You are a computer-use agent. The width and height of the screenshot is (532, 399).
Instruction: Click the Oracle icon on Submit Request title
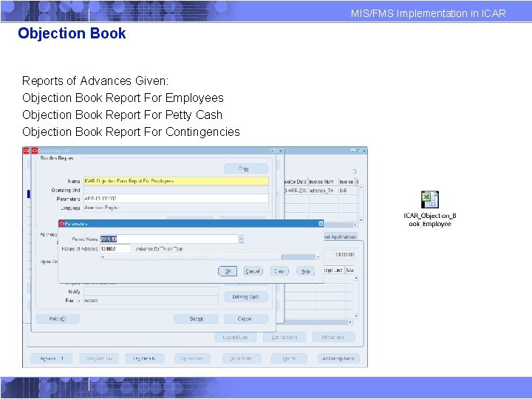(34, 150)
